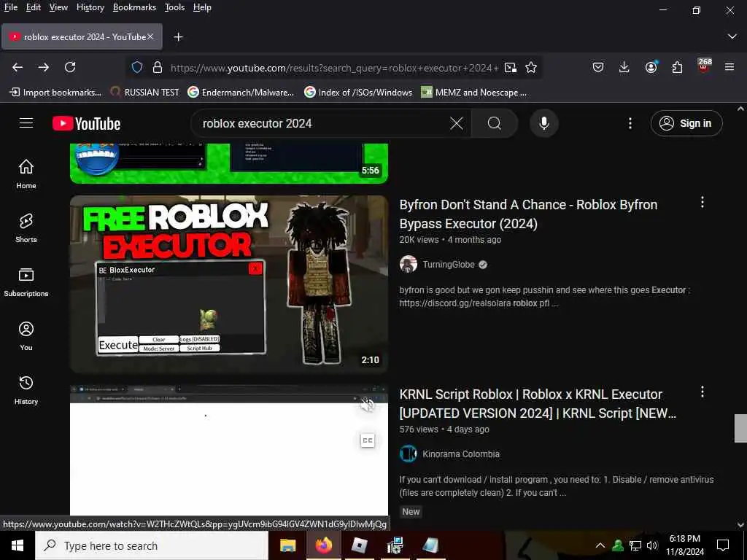
Task: Open picture-in-picture icon in address bar
Action: click(510, 68)
